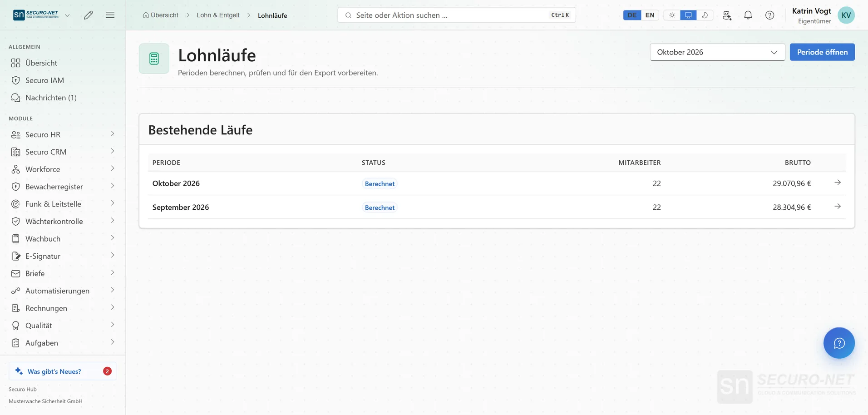
Task: Click brutto value 29.070,96 €
Action: (x=792, y=183)
